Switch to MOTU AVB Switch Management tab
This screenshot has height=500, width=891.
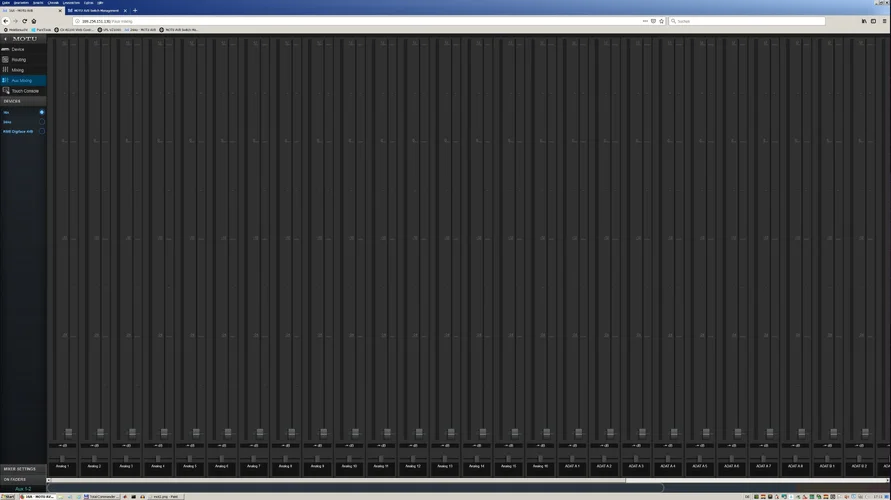(97, 10)
